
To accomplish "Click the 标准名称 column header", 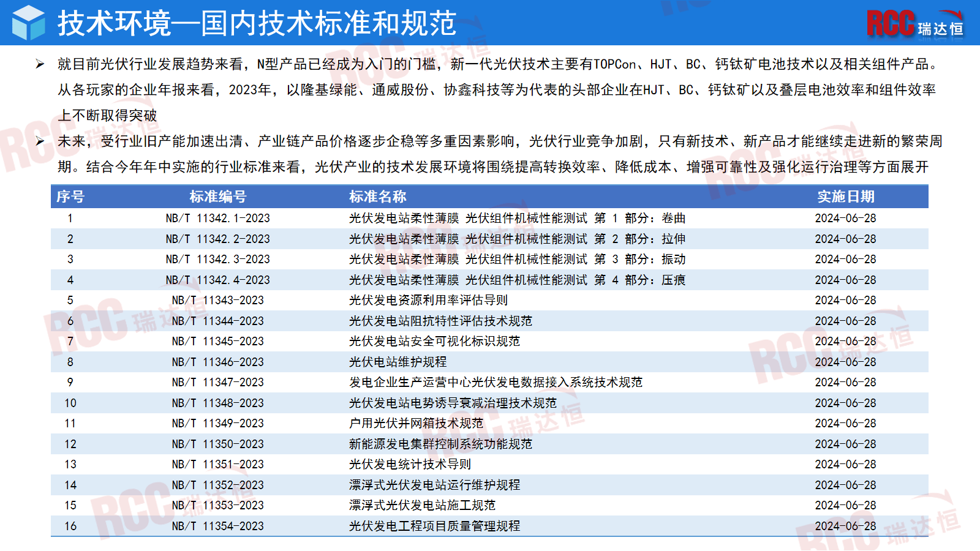I will [x=378, y=197].
